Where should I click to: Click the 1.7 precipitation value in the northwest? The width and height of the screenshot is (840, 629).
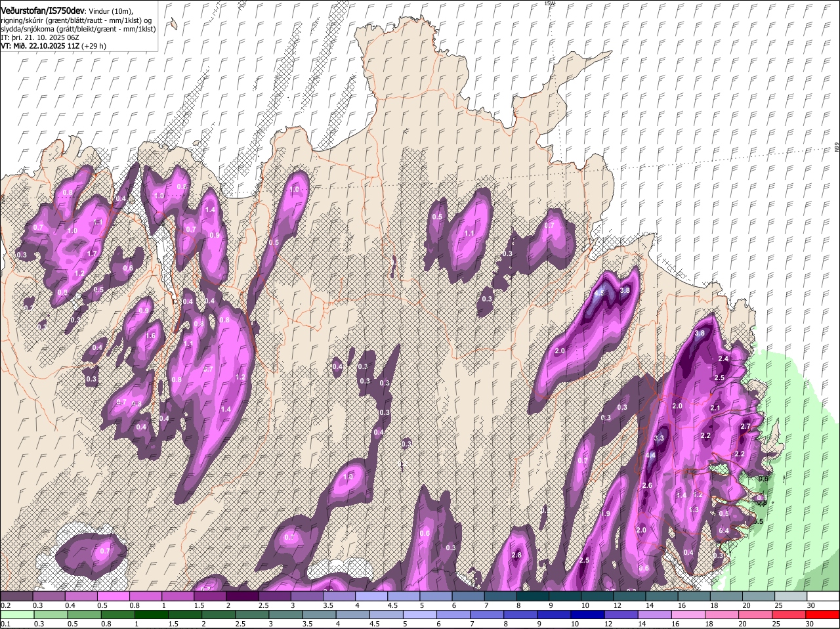92,253
